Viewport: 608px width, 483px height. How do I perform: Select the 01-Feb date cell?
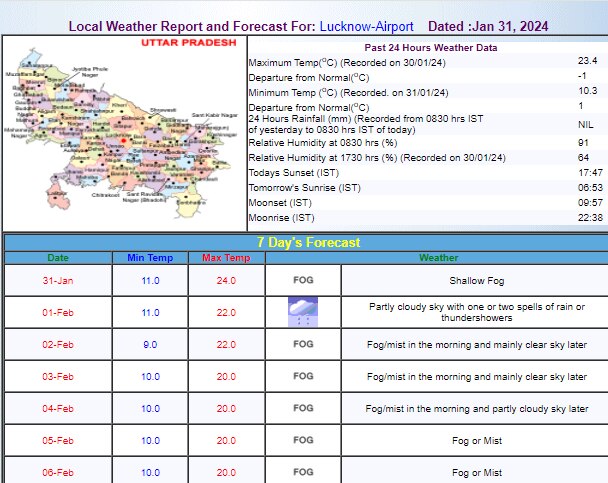click(58, 312)
